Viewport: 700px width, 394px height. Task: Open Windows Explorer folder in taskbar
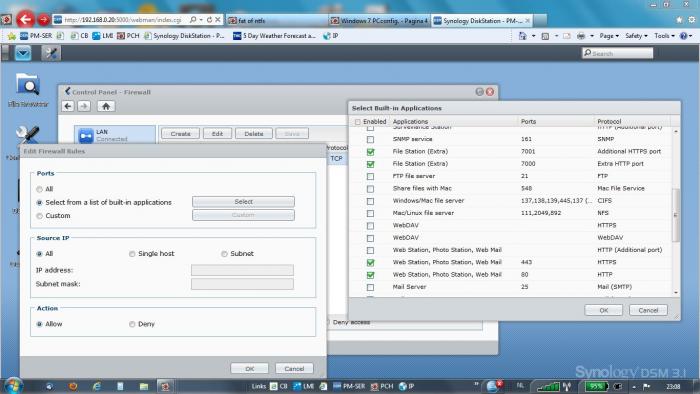(143, 386)
